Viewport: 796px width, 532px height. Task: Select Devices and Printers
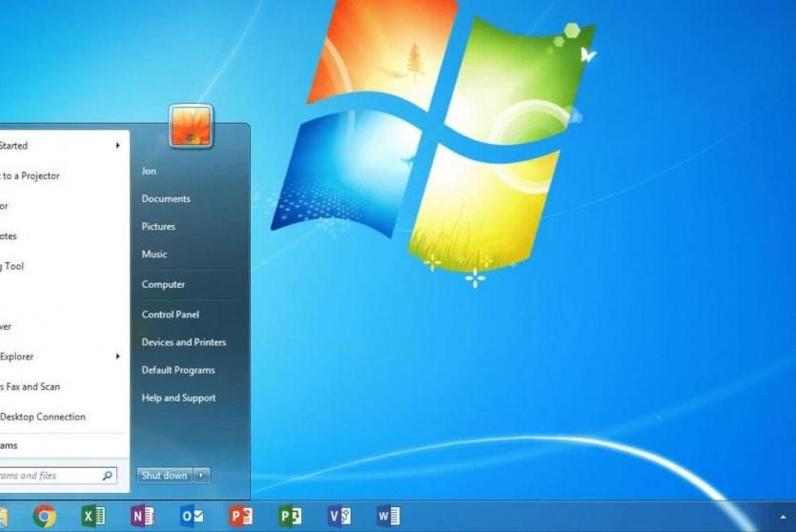[183, 342]
